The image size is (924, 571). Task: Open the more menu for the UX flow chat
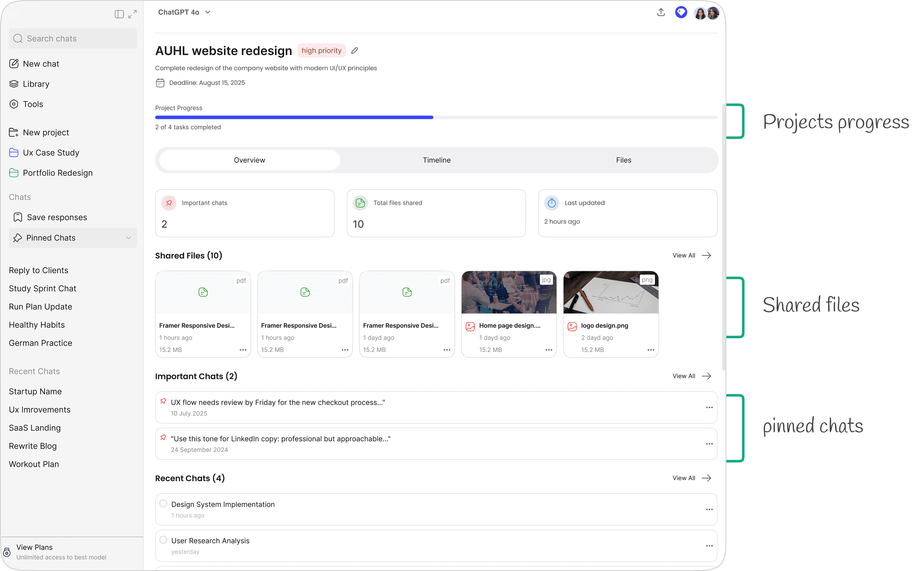(709, 408)
